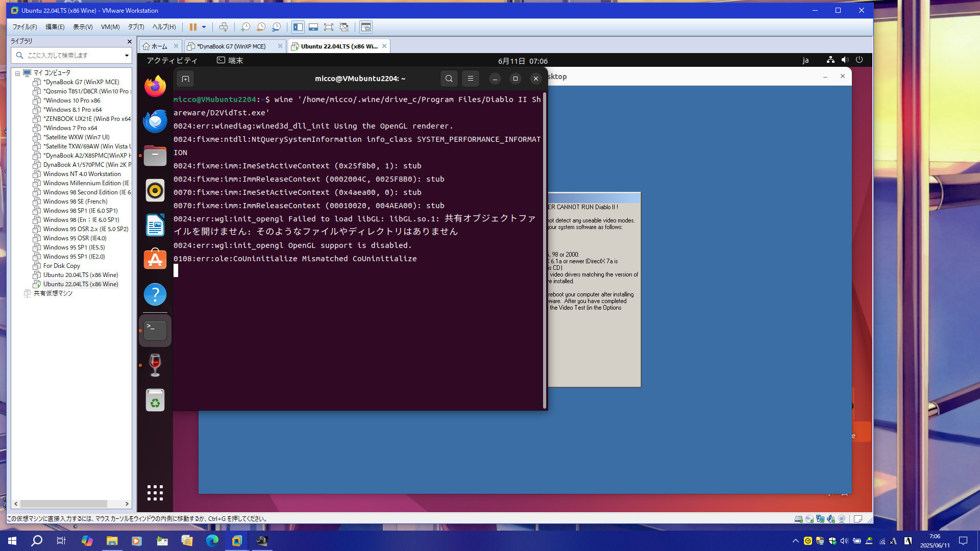Open the ファイル(F) menu
This screenshot has height=551, width=980.
coord(24,27)
